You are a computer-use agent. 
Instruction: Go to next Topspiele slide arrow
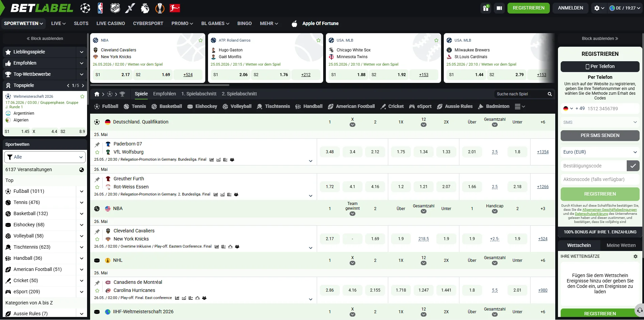tap(83, 86)
